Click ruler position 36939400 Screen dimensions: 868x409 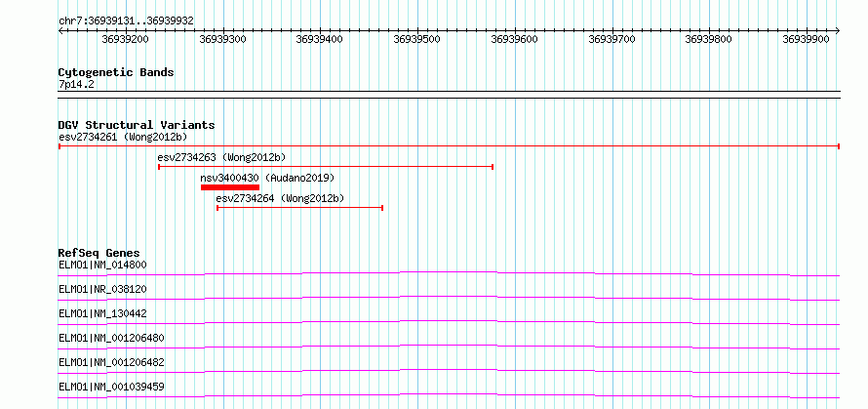(320, 39)
